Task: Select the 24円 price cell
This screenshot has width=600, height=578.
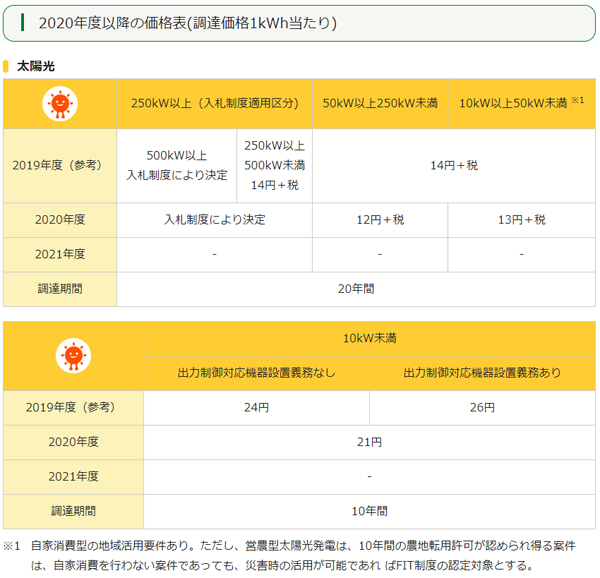Action: coord(256,408)
